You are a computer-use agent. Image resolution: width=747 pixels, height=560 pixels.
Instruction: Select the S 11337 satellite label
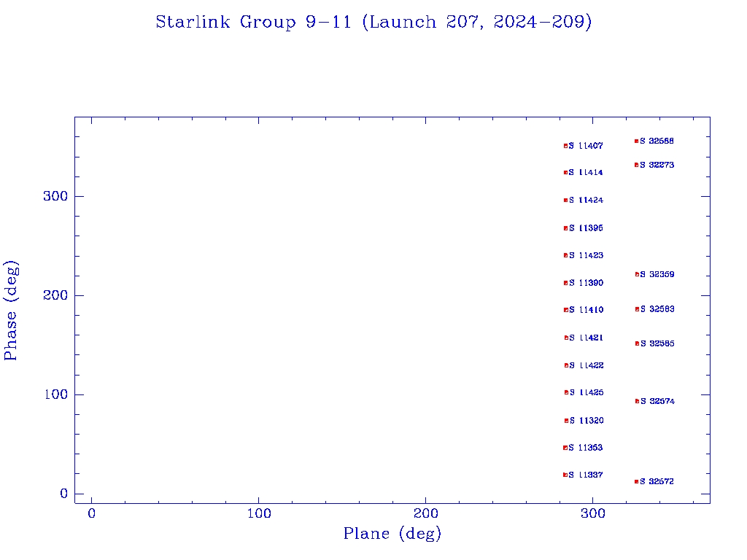coord(586,475)
